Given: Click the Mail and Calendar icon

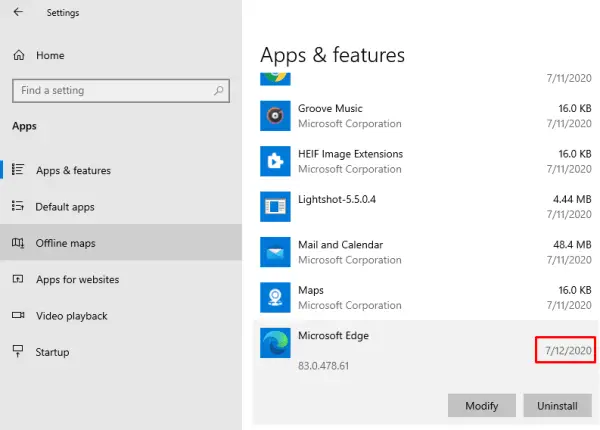Looking at the screenshot, I should pyautogui.click(x=275, y=252).
